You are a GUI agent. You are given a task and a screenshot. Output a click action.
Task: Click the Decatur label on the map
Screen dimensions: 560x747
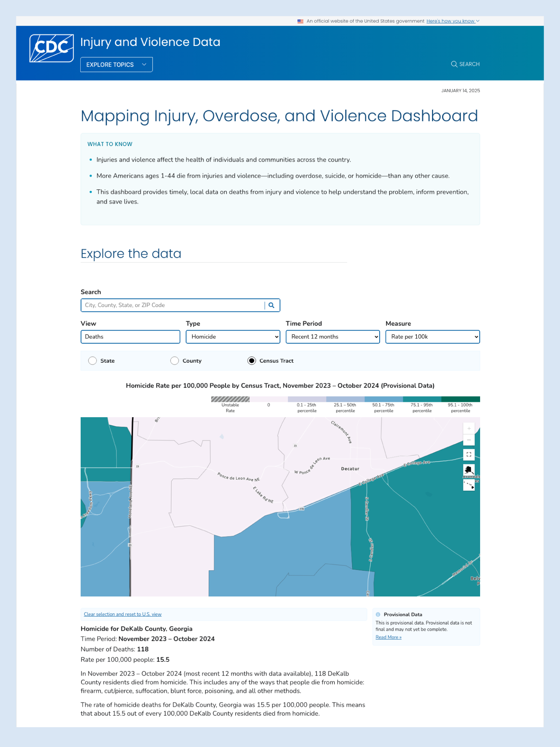click(350, 469)
